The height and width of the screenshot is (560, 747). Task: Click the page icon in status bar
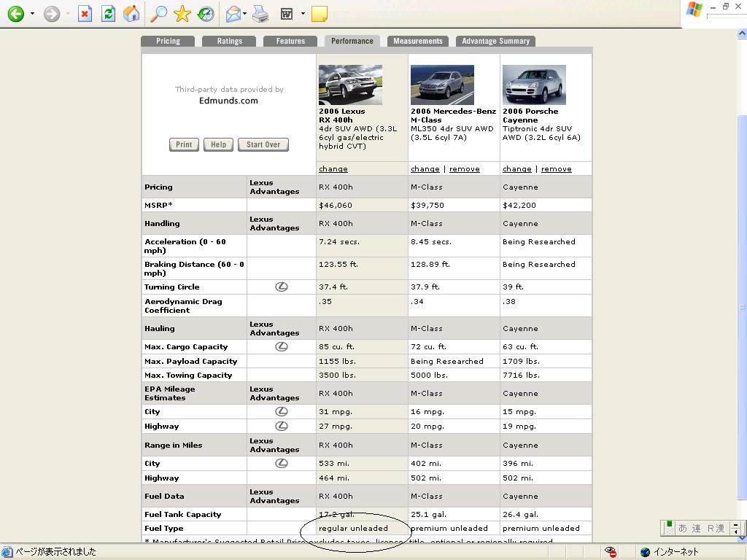(7, 552)
